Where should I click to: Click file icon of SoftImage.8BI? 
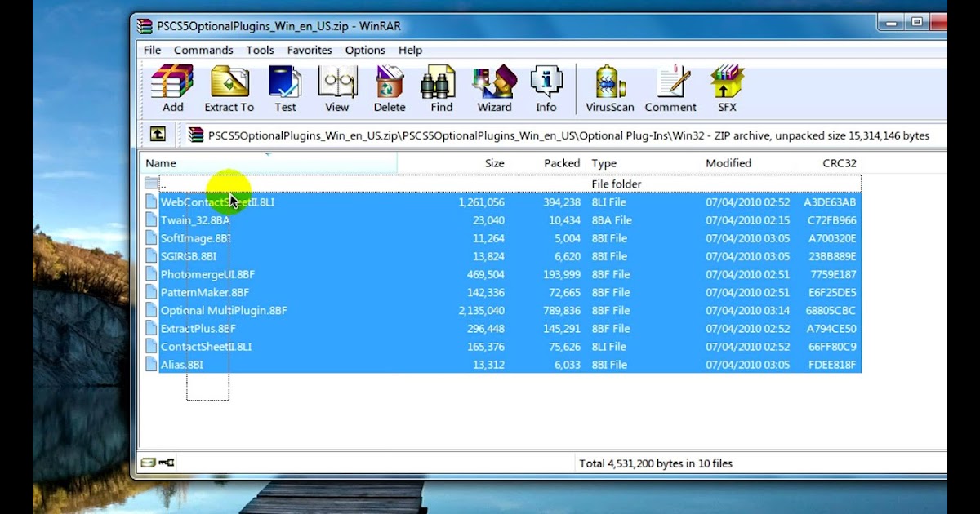(x=151, y=238)
